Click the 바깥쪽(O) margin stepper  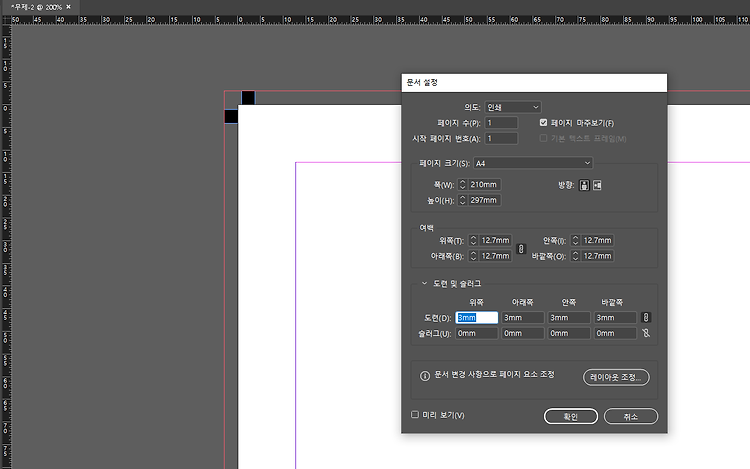(575, 256)
